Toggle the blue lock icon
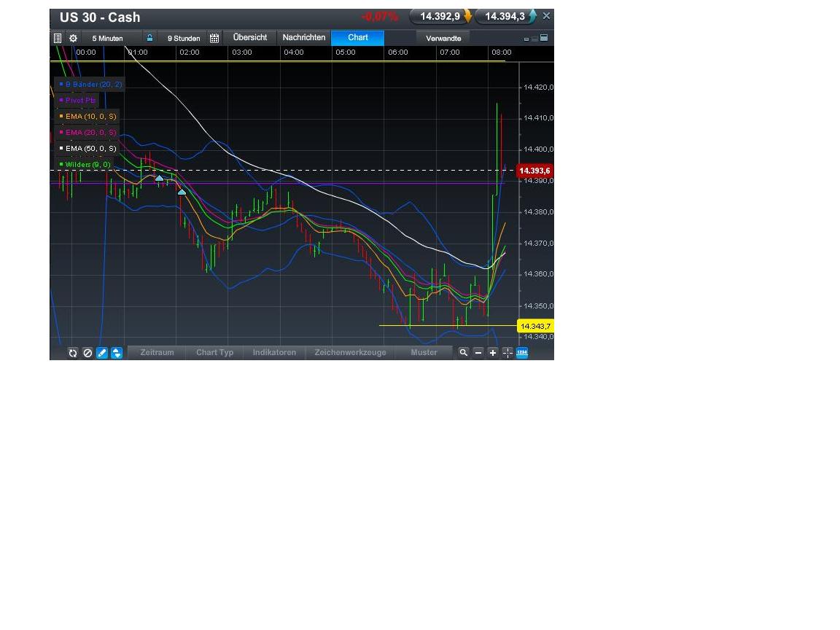This screenshot has height=630, width=840. click(x=150, y=38)
